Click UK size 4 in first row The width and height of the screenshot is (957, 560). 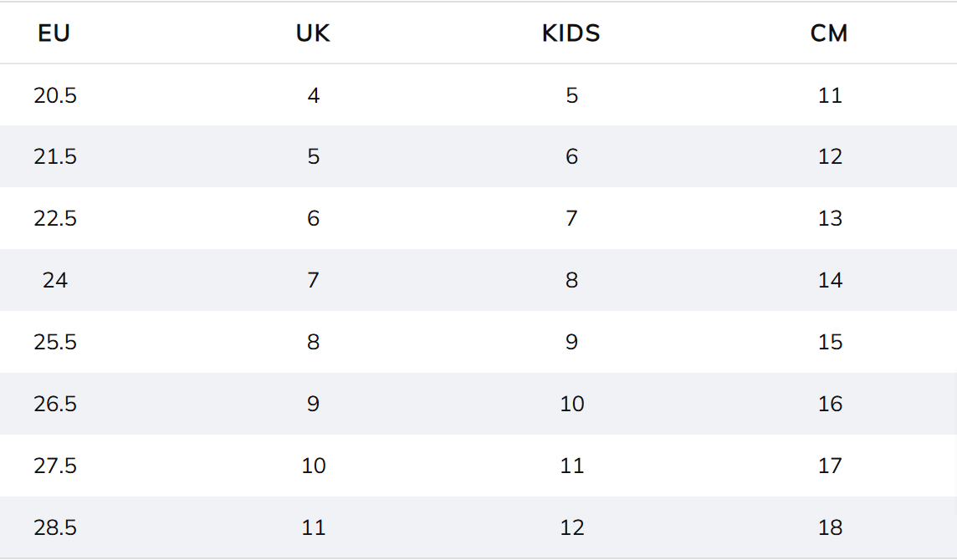tap(313, 95)
